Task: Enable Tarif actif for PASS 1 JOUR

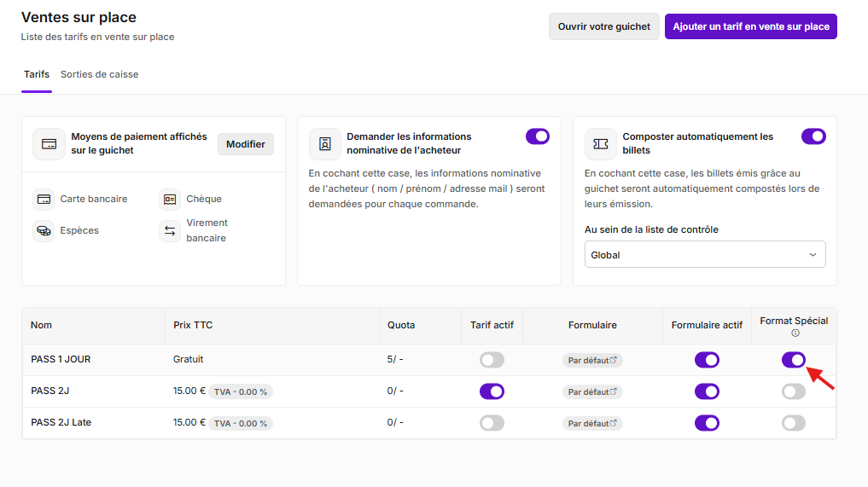Action: click(x=492, y=360)
